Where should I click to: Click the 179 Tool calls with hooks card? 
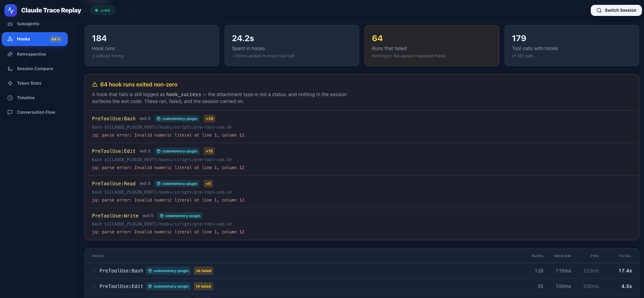(x=572, y=46)
